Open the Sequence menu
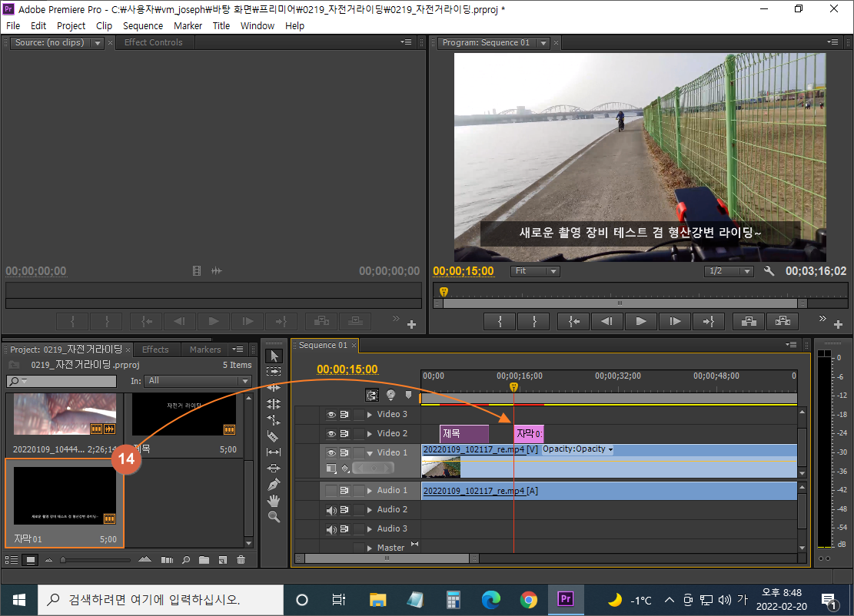 click(x=143, y=25)
